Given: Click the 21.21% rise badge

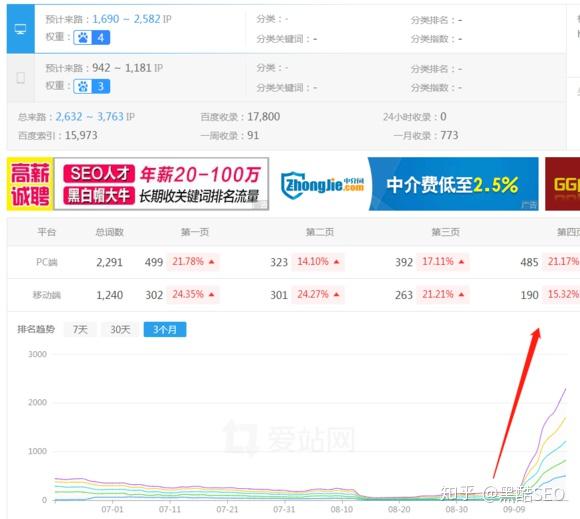Looking at the screenshot, I should click(x=443, y=294).
